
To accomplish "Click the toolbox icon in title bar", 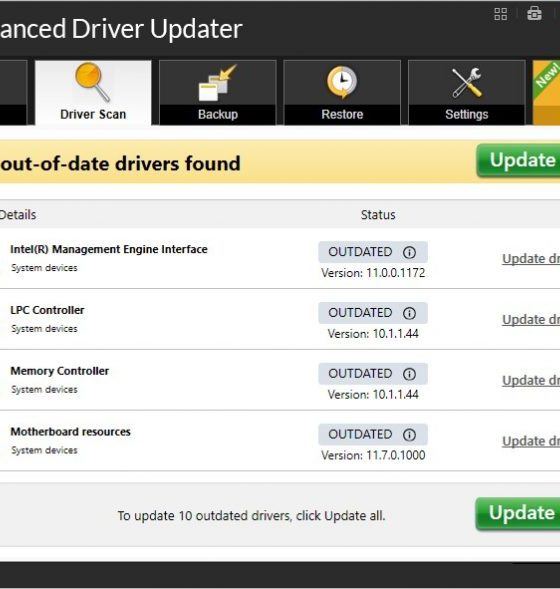I will (534, 14).
